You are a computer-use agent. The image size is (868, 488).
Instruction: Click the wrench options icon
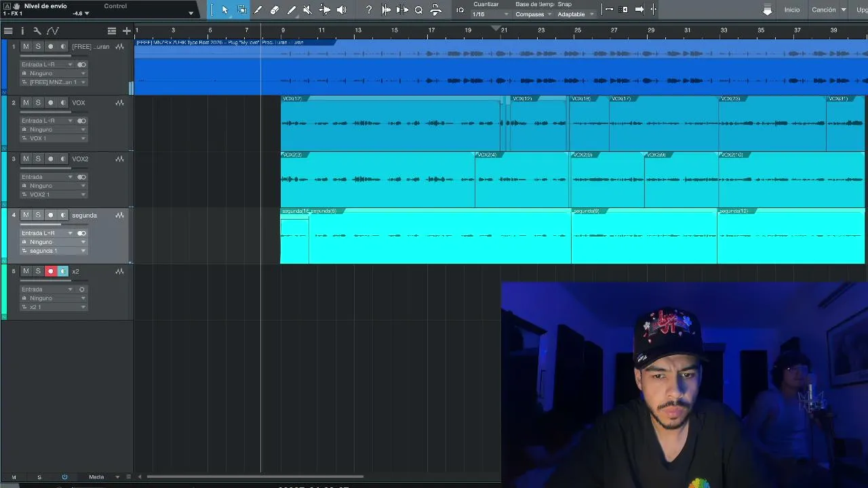37,30
